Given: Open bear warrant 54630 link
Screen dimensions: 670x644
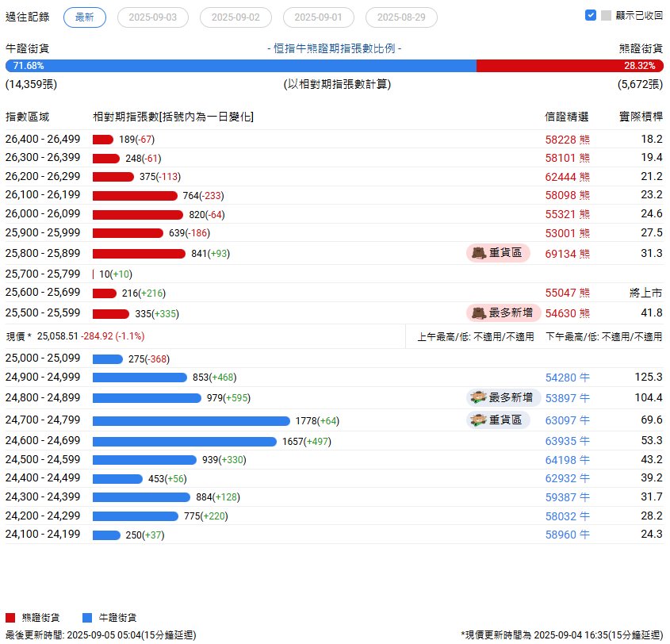Looking at the screenshot, I should click(x=568, y=313).
